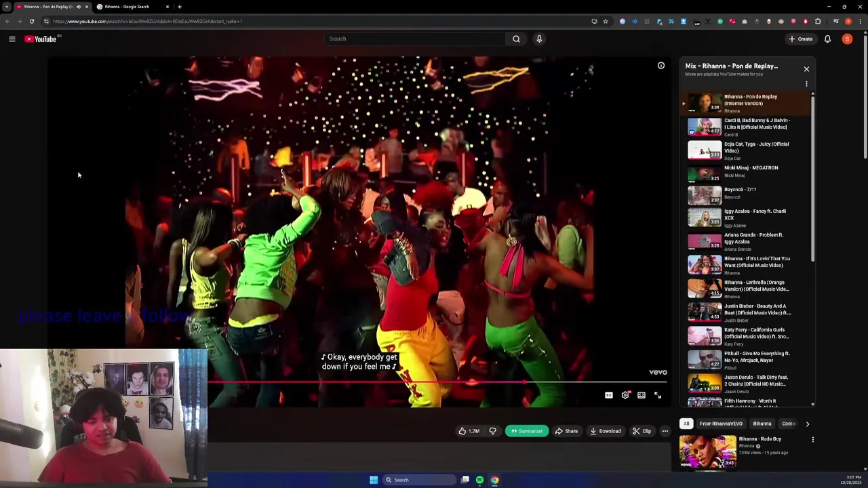Play Ariana Grande Problem ft. Iggy Azalea

746,241
